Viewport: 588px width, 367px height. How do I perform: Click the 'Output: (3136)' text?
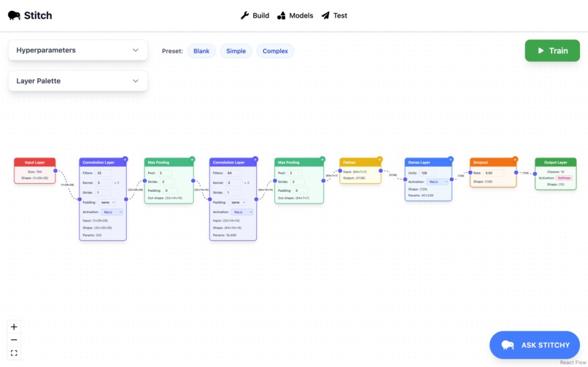[x=354, y=178]
